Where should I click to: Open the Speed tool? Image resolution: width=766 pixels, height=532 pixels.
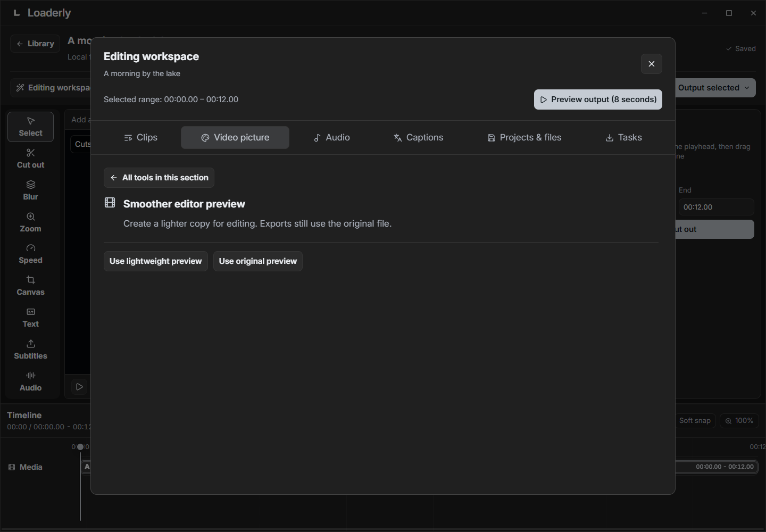tap(30, 254)
